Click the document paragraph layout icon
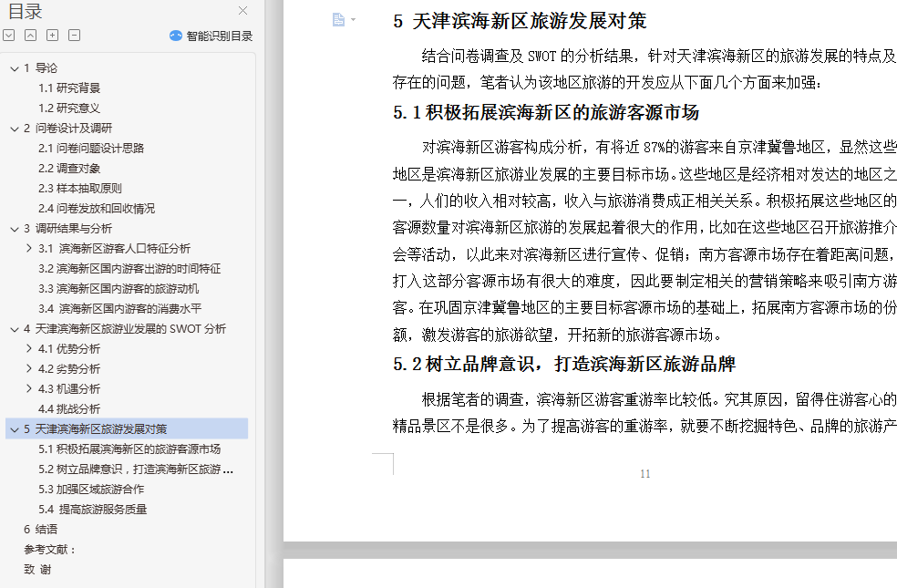Screen dimensions: 897x588 (339, 20)
